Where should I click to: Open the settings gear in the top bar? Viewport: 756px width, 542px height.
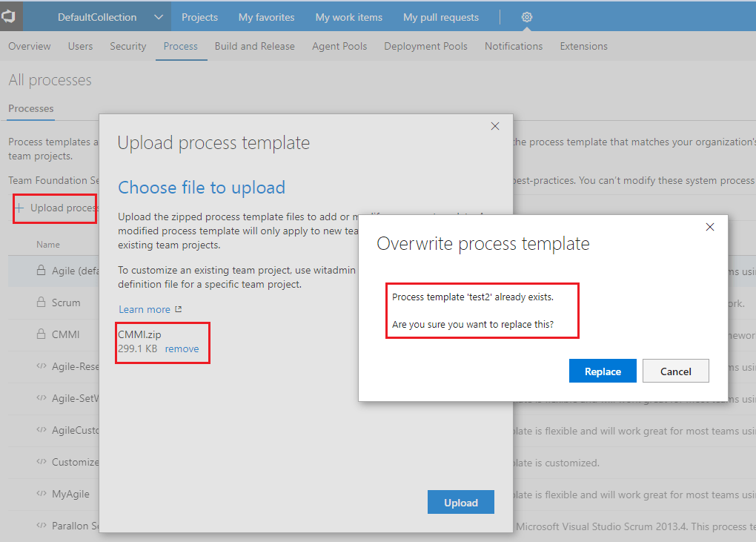pos(526,16)
